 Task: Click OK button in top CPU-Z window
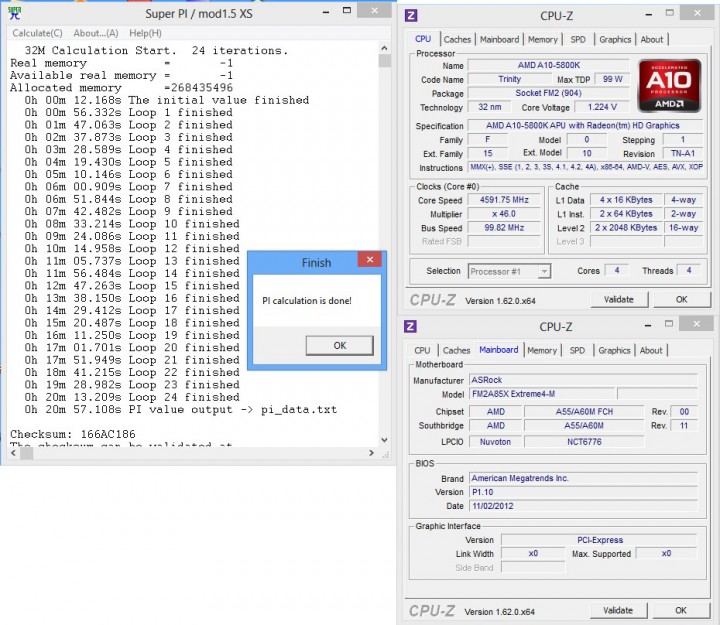[x=681, y=299]
